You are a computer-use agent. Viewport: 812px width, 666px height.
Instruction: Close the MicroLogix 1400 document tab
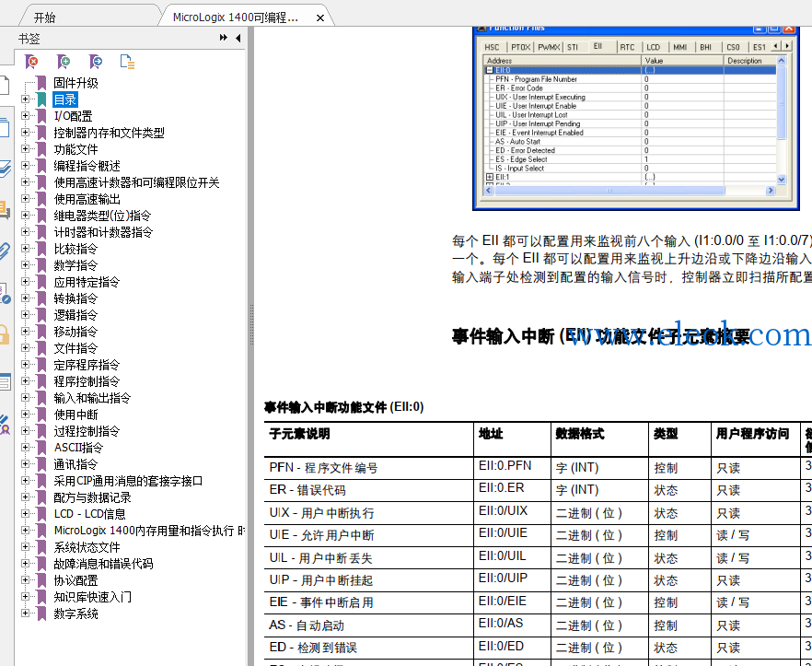(320, 18)
